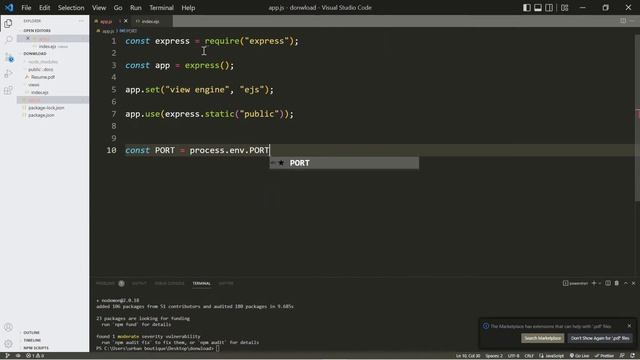Open the Explorer view in activity bar
The width and height of the screenshot is (640, 360).
[8, 24]
